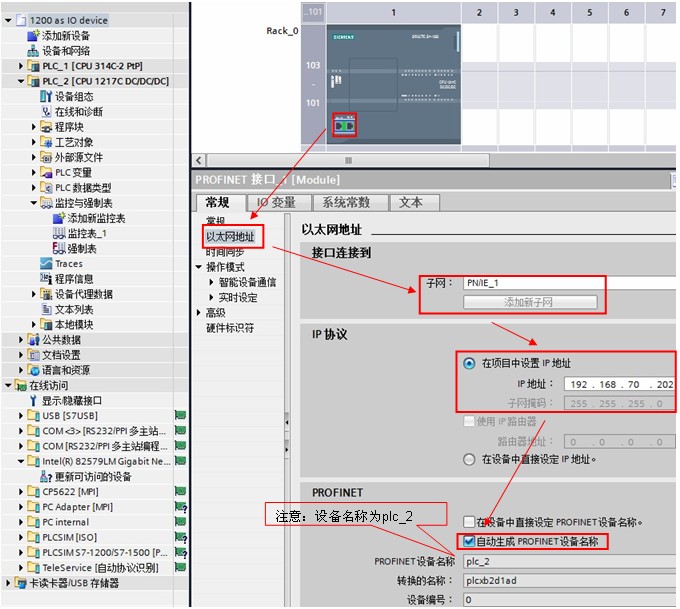The width and height of the screenshot is (680, 609).
Task: Expand 高级 node in properties navigation
Action: coord(199,313)
